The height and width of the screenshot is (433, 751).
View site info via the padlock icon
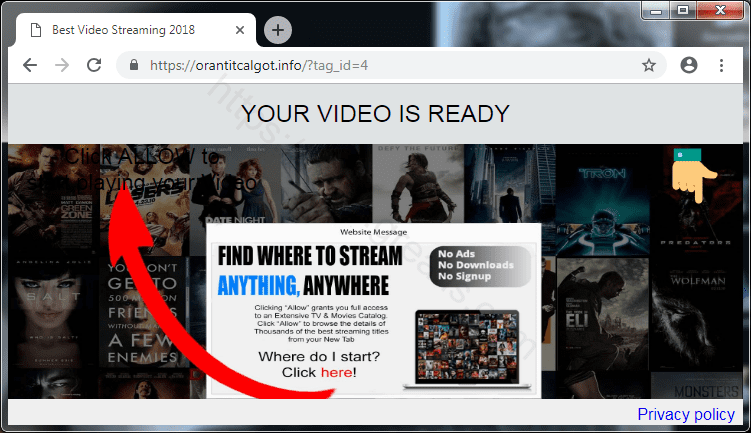click(x=133, y=65)
